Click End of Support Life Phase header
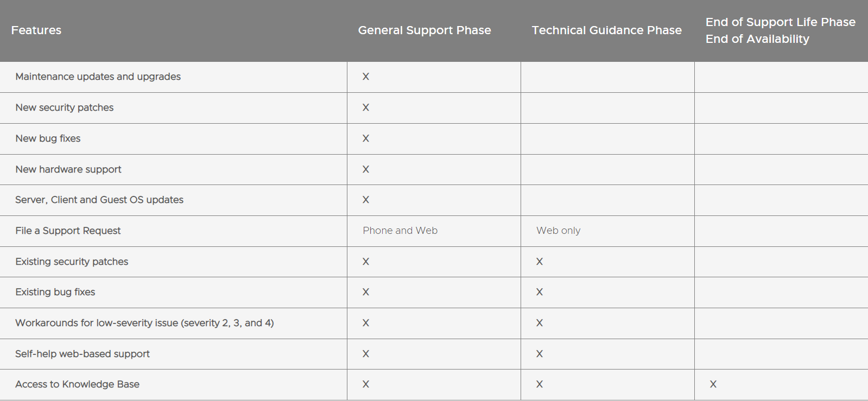 [781, 22]
